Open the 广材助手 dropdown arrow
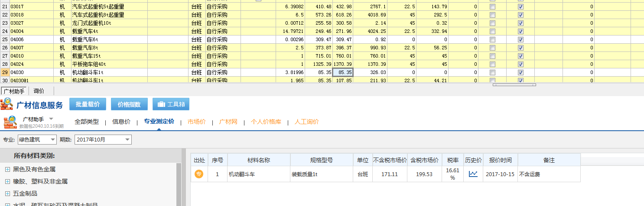 coord(51,119)
